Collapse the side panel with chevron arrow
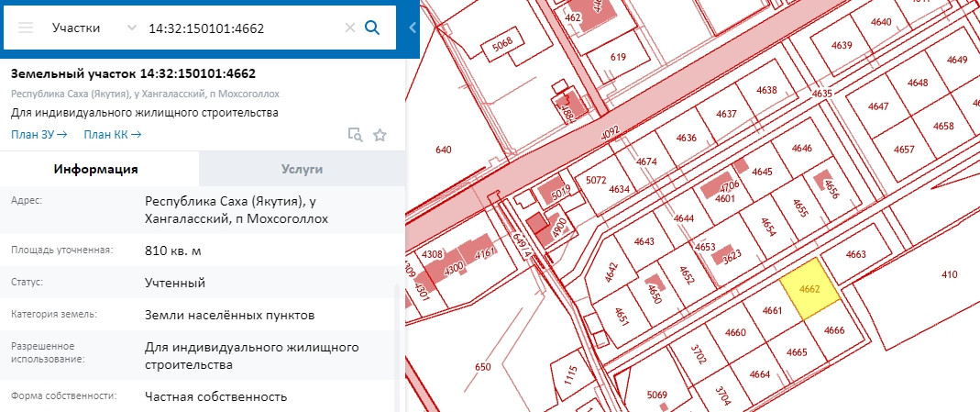This screenshot has width=980, height=412. coord(413,28)
